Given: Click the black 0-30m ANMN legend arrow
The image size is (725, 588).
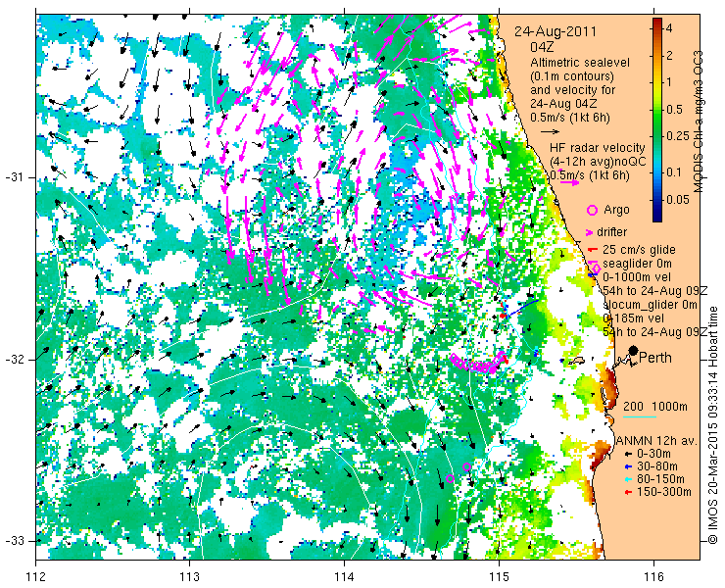Looking at the screenshot, I should 628,454.
